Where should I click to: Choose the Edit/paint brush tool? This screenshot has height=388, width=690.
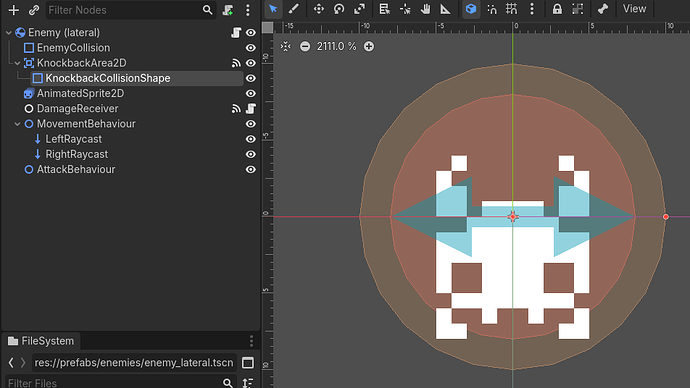click(x=294, y=9)
